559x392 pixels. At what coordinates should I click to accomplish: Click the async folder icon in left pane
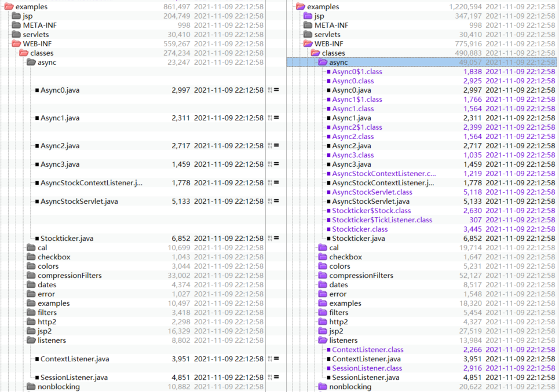[31, 63]
